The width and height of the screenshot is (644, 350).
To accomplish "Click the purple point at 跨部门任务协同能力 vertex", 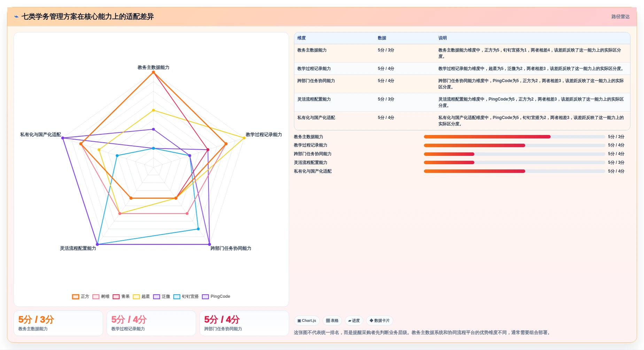I will coord(209,244).
